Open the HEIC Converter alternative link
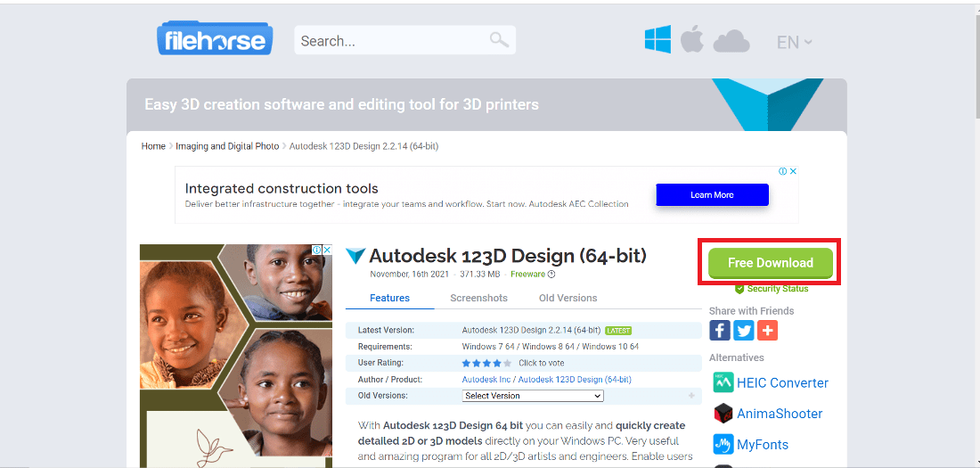The width and height of the screenshot is (980, 468). (782, 382)
